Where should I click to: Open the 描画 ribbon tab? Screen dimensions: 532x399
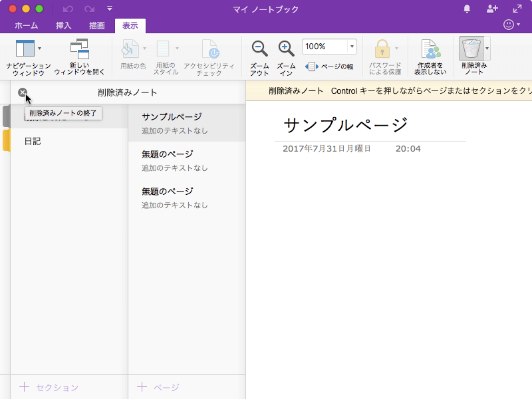(x=97, y=26)
